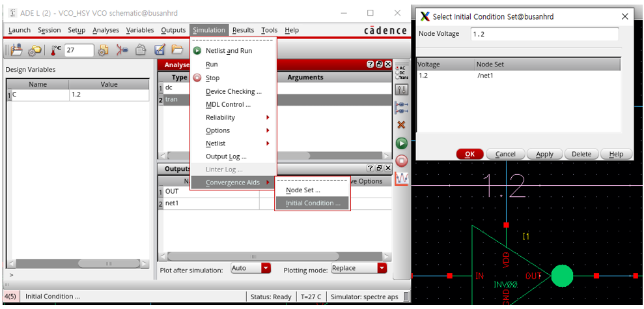Viewport: 644px width, 309px height.
Task: Click Cancel in Initial Condition dialog
Action: tap(505, 154)
